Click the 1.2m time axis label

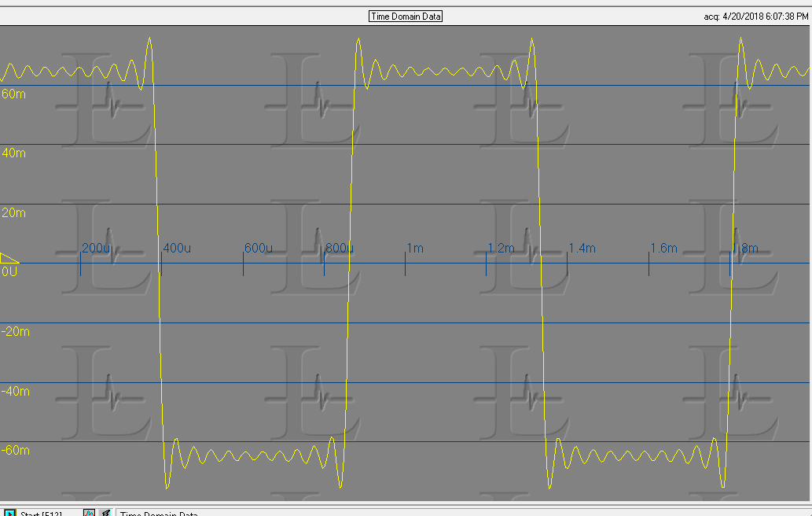coord(502,248)
